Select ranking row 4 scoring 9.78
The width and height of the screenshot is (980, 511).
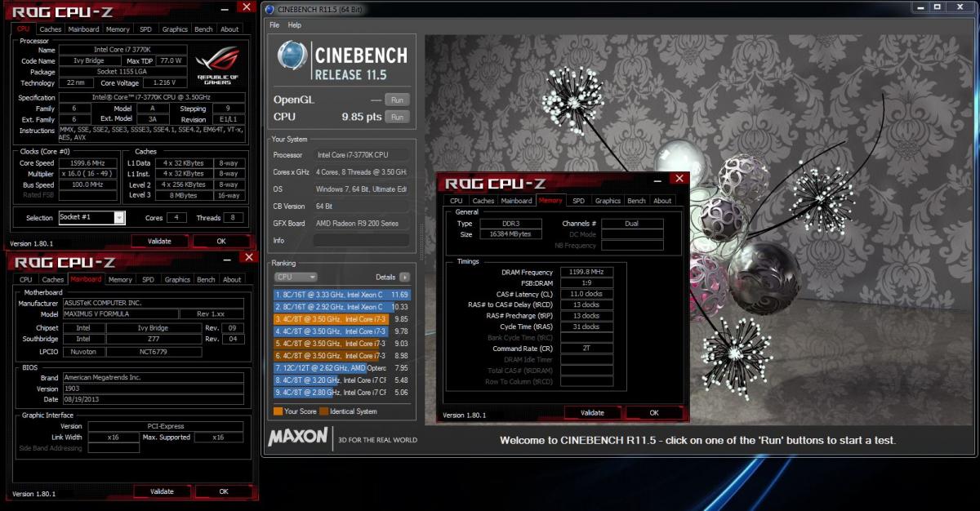(x=342, y=331)
